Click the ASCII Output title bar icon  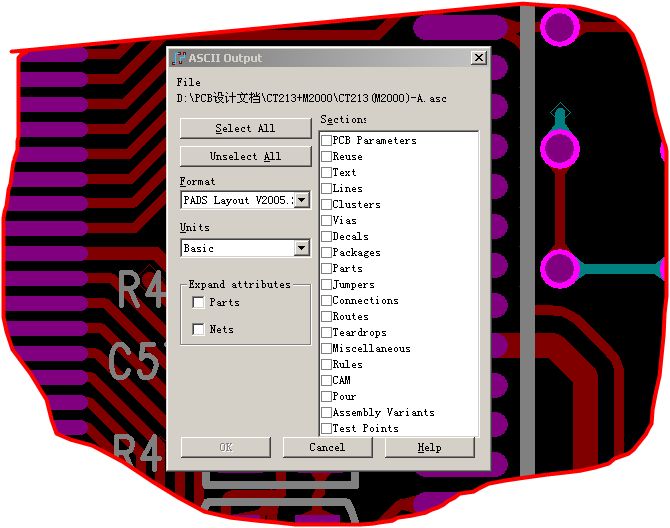click(179, 58)
